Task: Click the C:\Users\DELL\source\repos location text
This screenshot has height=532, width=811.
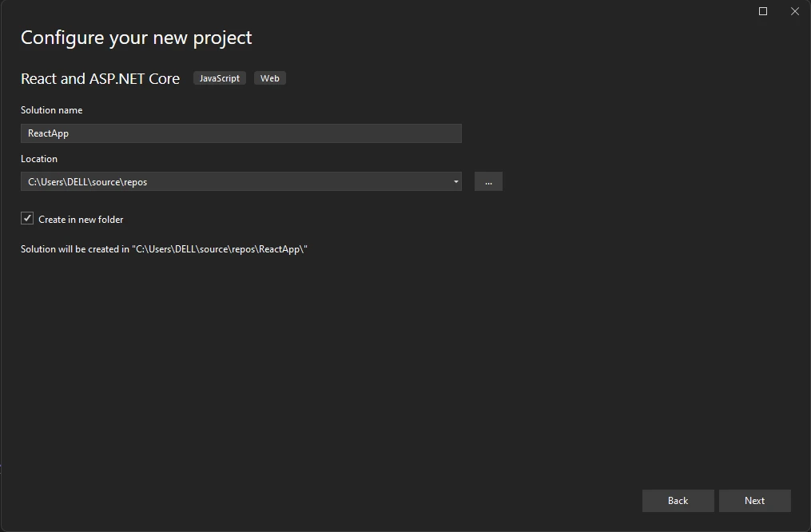Action: [x=88, y=182]
